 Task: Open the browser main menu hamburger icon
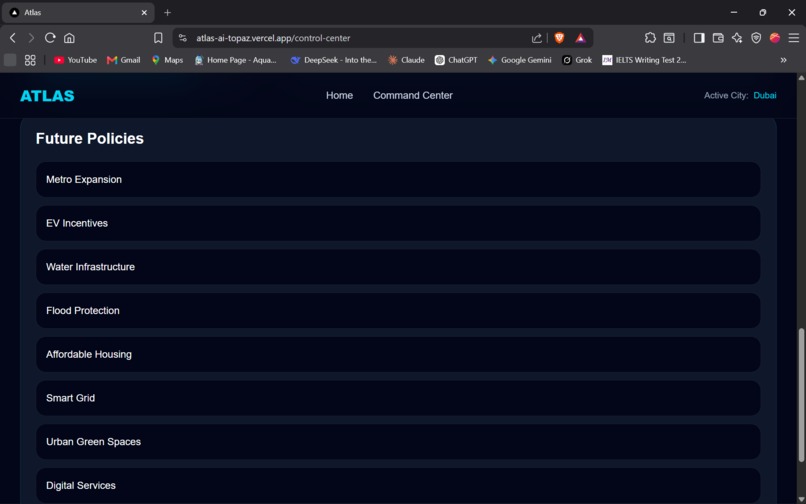click(x=794, y=38)
